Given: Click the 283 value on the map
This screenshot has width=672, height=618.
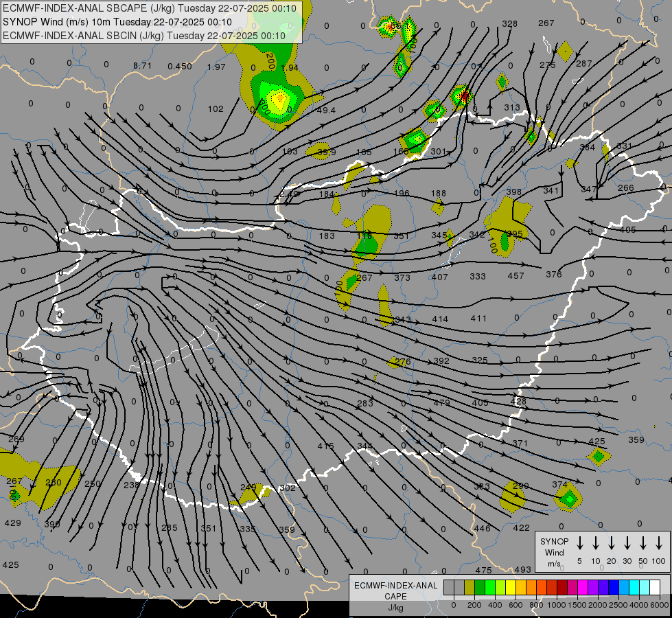Looking at the screenshot, I should click(365, 403).
